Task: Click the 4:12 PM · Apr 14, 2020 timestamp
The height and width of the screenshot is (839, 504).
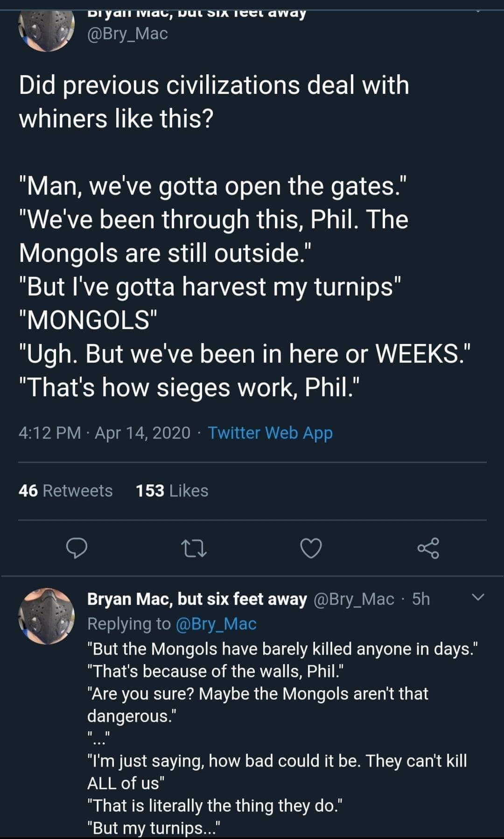Action: point(105,433)
